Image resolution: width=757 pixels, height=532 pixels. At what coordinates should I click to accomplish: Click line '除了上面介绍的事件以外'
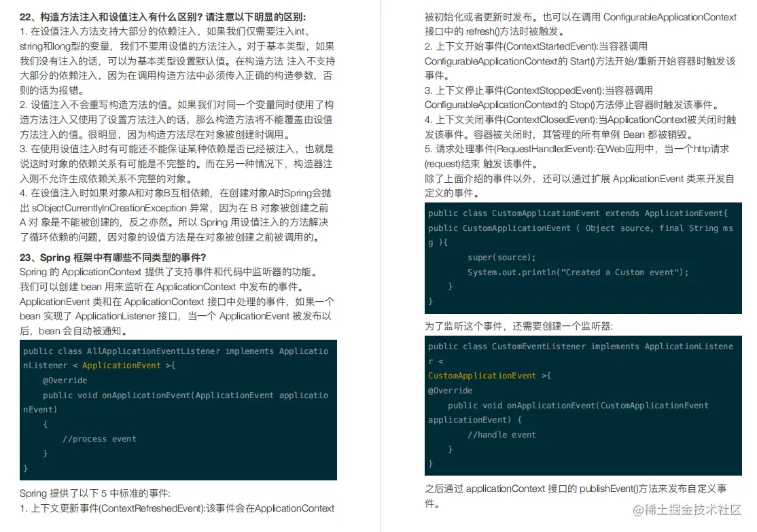[580, 179]
